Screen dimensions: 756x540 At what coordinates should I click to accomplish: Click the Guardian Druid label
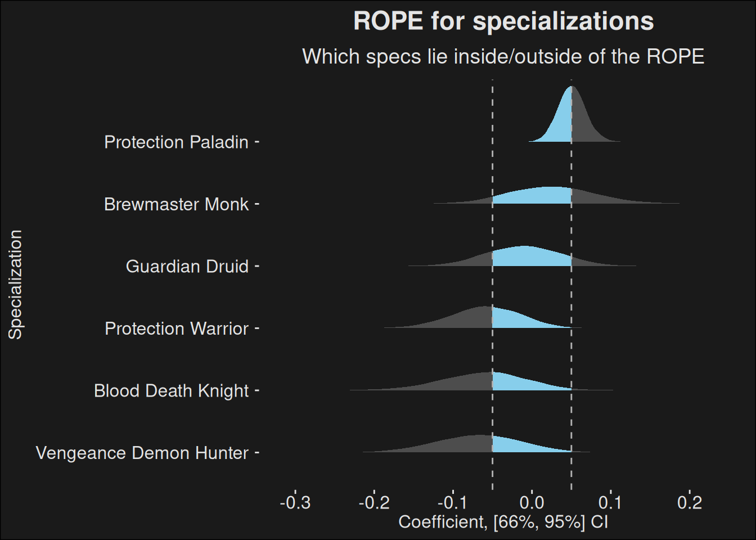coord(187,266)
